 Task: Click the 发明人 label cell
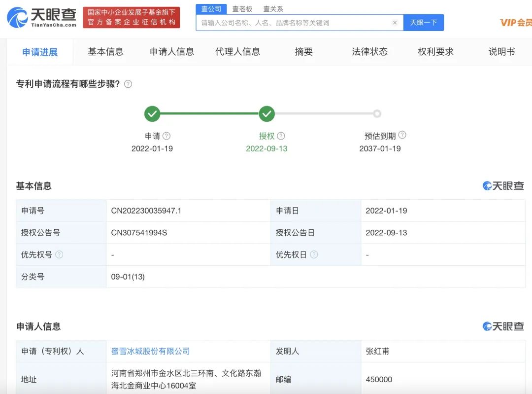[316, 351]
